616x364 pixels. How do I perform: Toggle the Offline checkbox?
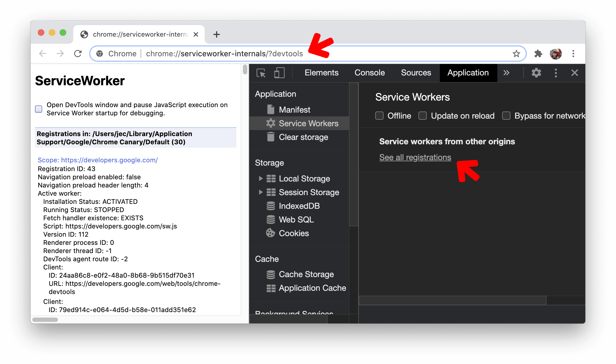(379, 115)
